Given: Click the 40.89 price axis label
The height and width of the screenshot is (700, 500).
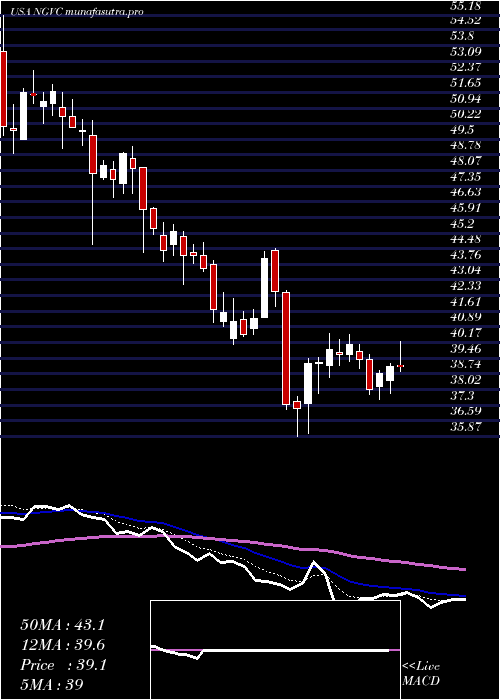Looking at the screenshot, I should (x=465, y=317).
